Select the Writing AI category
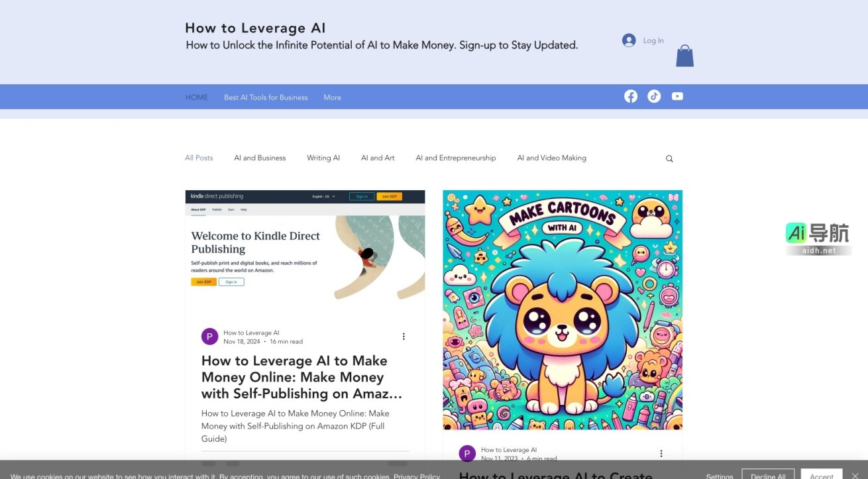 coord(323,158)
